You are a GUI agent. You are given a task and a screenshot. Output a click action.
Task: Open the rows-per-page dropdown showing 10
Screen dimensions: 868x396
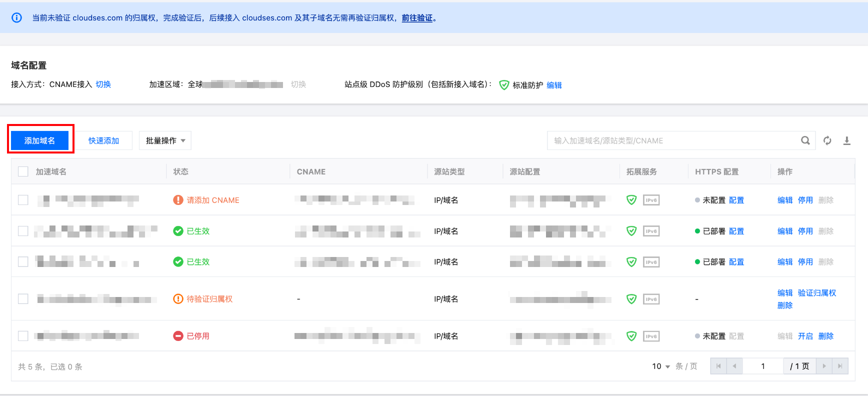pyautogui.click(x=660, y=366)
